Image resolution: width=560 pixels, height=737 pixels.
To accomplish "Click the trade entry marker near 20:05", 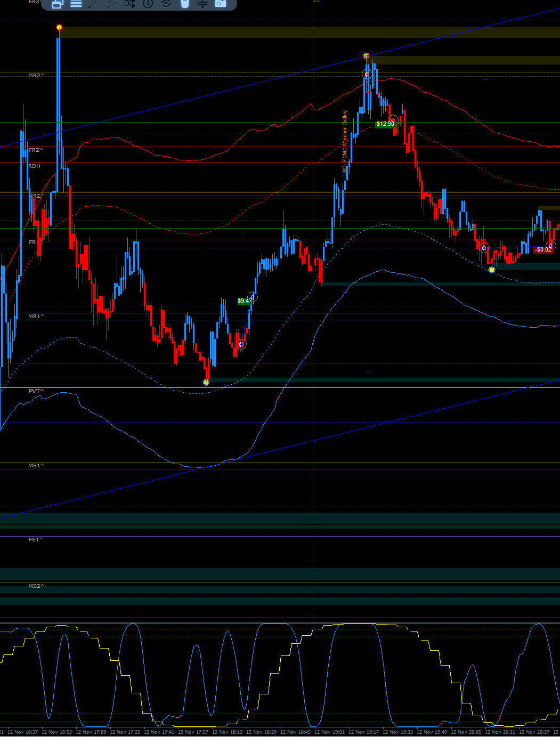I will (484, 248).
